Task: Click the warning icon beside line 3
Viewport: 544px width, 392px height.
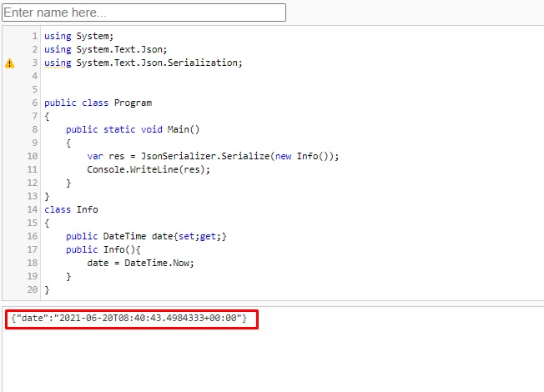Action: coord(10,63)
